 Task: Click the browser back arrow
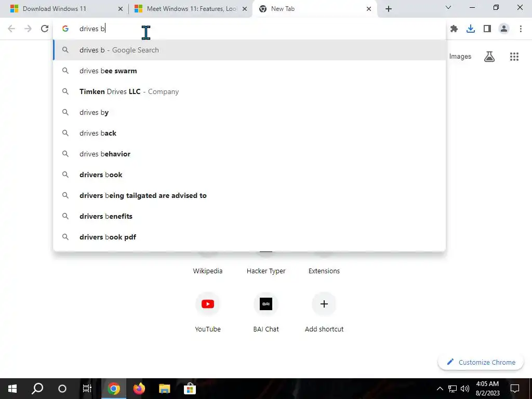click(11, 29)
